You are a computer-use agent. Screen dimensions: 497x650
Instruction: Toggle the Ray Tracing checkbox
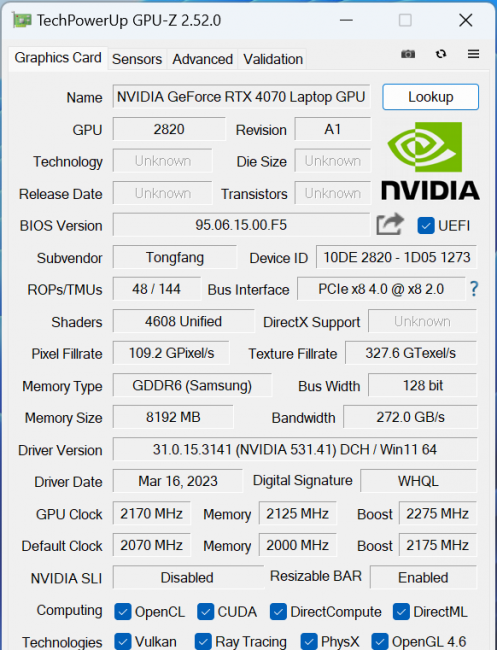[x=203, y=641]
